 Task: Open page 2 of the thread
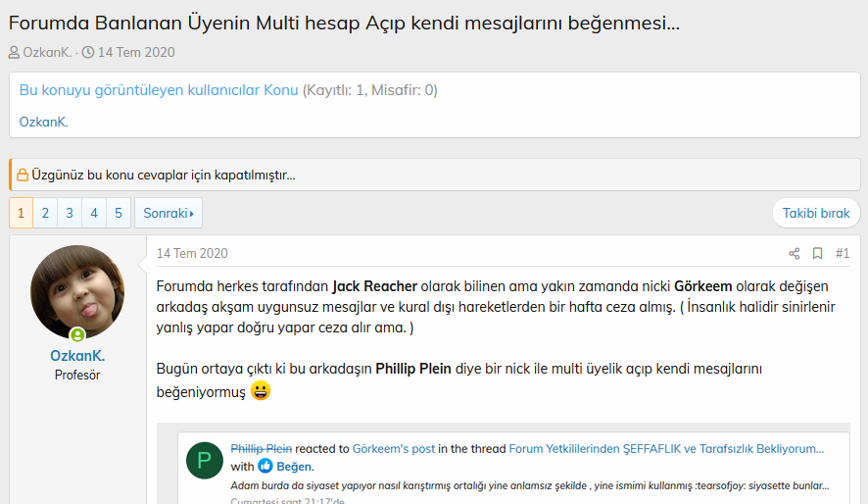coord(45,213)
